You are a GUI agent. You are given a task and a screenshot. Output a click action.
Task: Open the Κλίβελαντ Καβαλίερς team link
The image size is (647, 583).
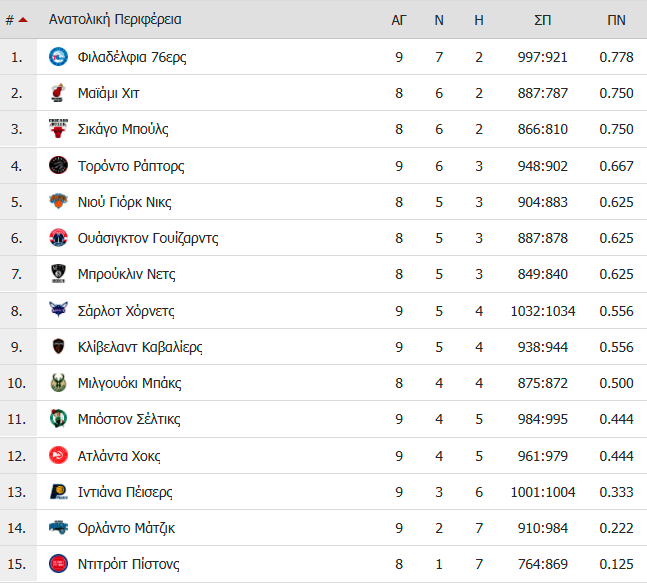pos(140,347)
